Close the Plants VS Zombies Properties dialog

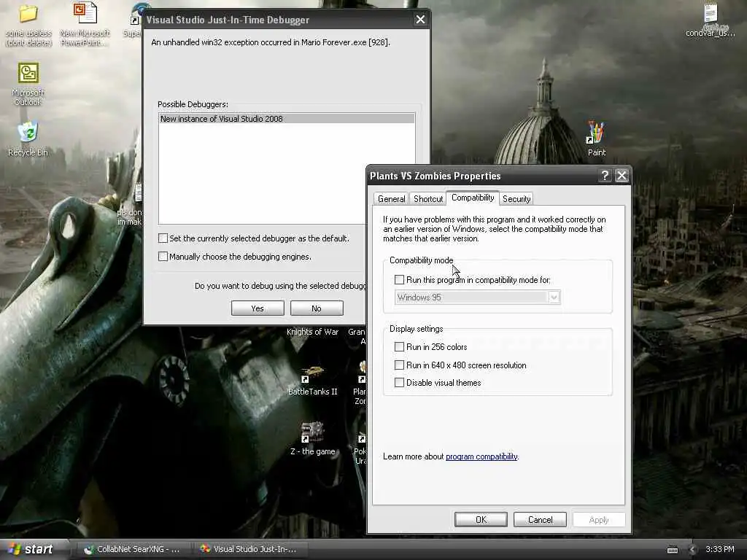[622, 176]
